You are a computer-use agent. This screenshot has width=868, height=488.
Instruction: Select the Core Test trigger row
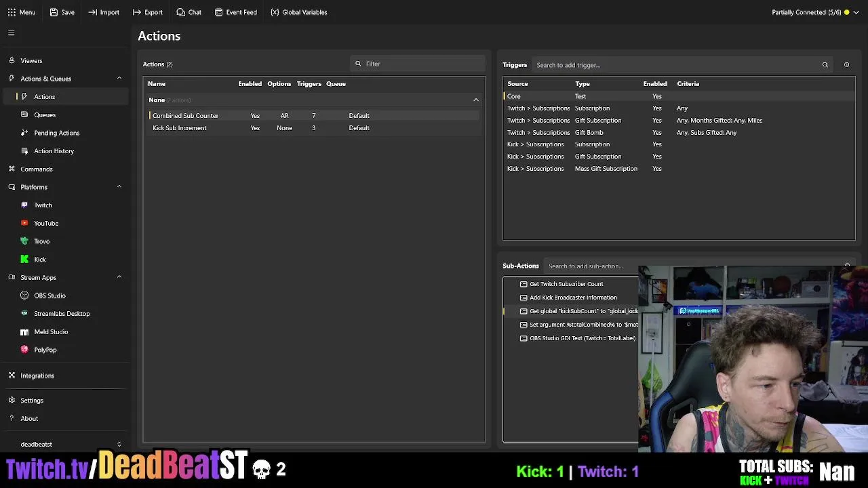679,96
